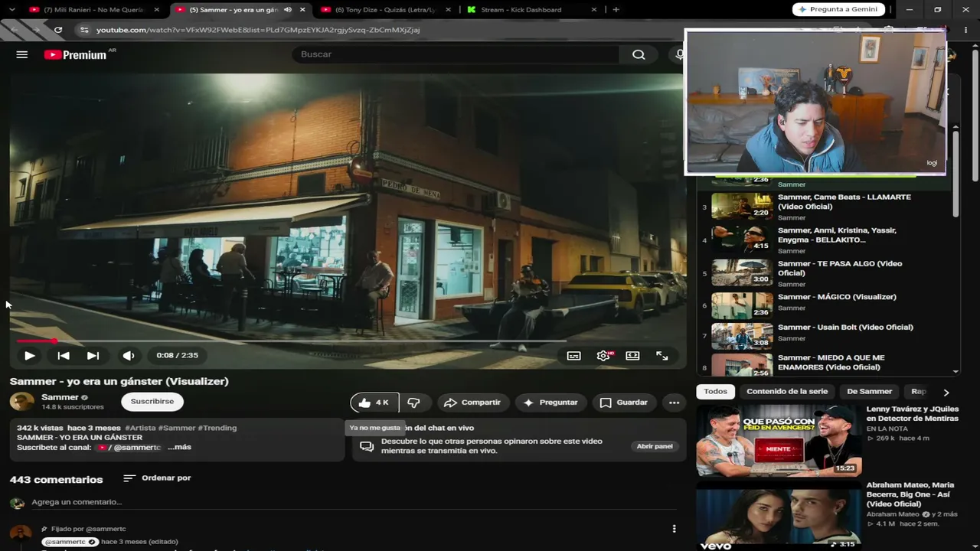Open the live chat replay with Abrir panel
Screen dimensions: 980x551
pos(655,446)
